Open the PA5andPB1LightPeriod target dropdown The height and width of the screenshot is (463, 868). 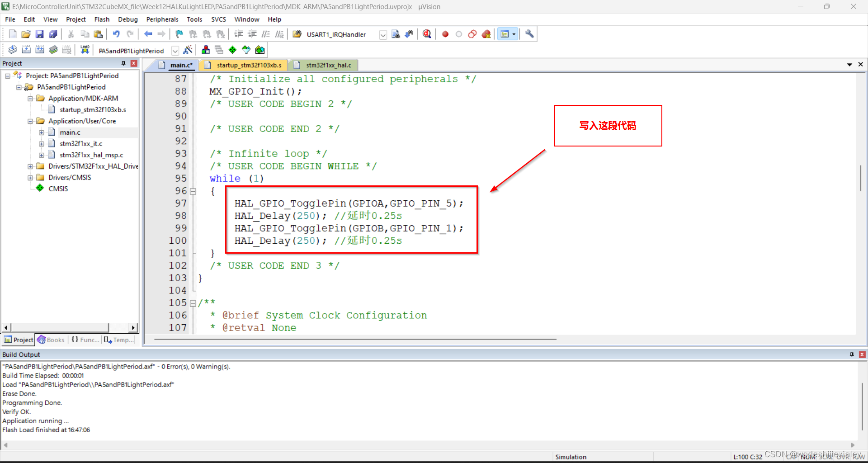[x=175, y=51]
